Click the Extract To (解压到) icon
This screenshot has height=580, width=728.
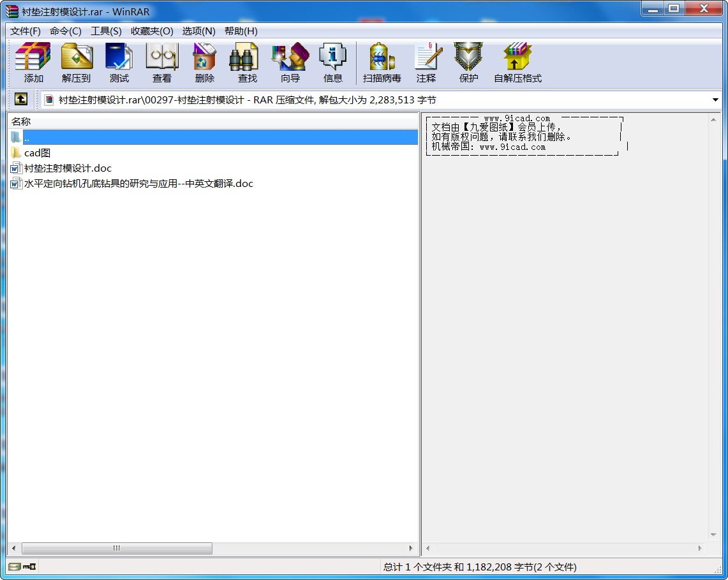pyautogui.click(x=76, y=63)
